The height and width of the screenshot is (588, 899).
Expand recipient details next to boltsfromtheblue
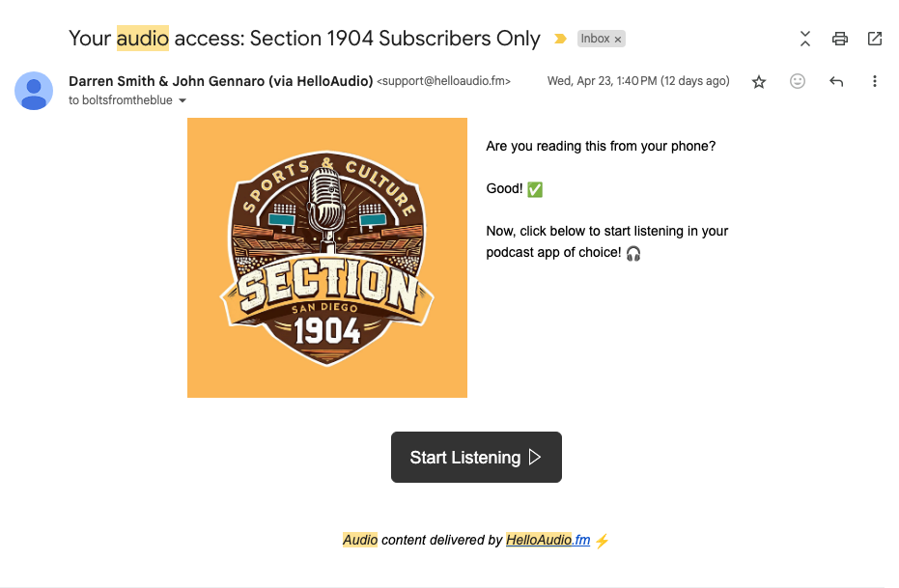coord(183,100)
